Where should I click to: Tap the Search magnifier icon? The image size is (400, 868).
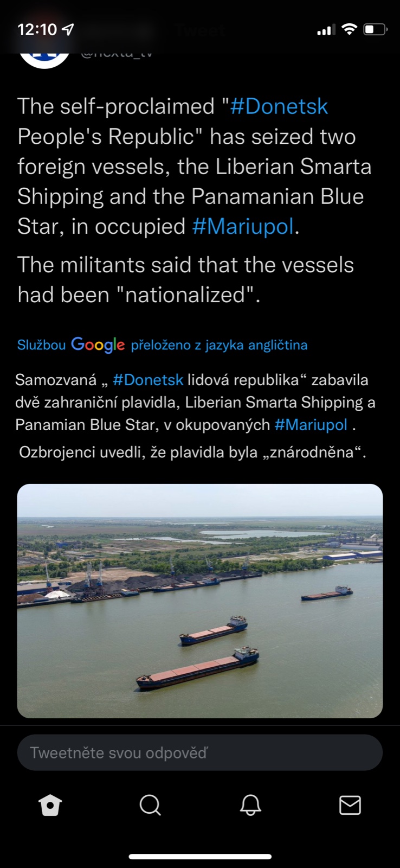(150, 805)
